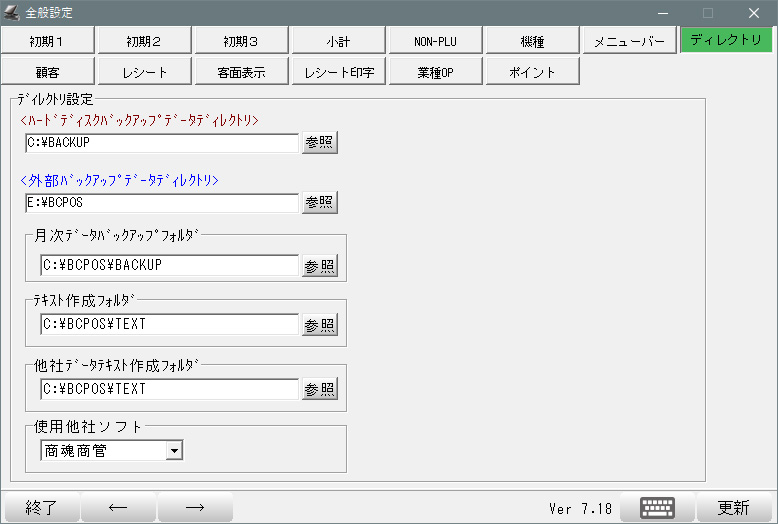
Task: Click the application icon in title bar
Action: point(12,13)
